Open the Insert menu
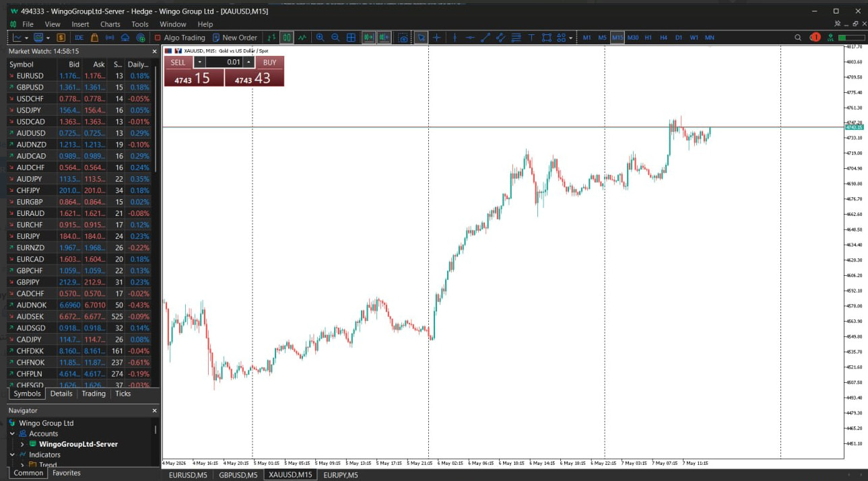868x481 pixels. 80,24
